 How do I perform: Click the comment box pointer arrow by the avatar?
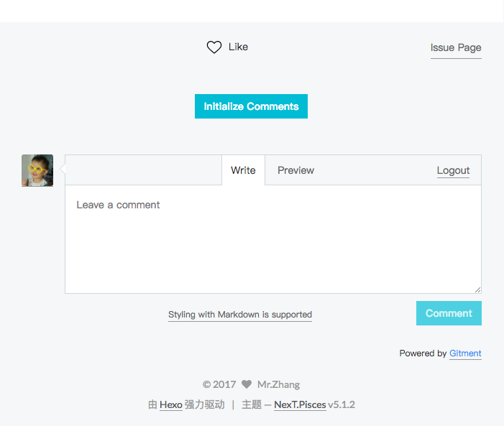(62, 170)
